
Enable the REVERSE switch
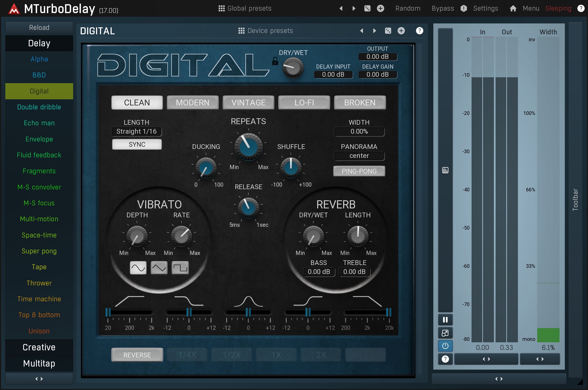137,355
